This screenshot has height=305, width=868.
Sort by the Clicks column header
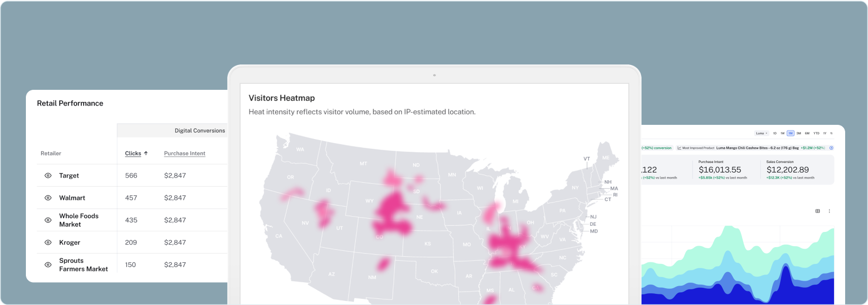133,153
